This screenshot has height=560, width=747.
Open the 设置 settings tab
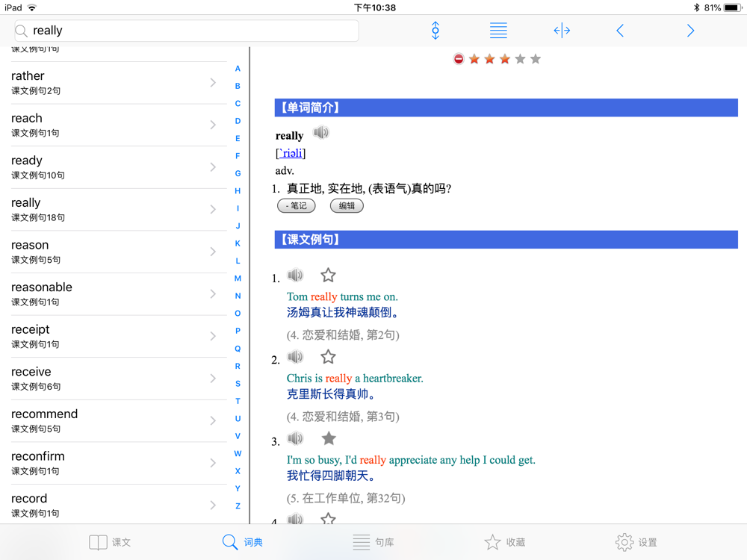click(x=636, y=542)
